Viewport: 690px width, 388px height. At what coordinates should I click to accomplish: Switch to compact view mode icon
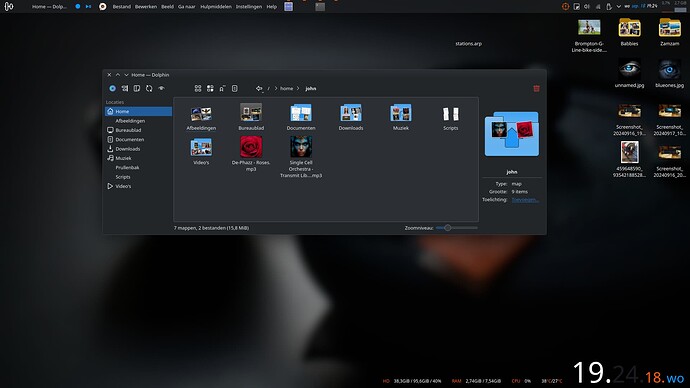[x=210, y=88]
